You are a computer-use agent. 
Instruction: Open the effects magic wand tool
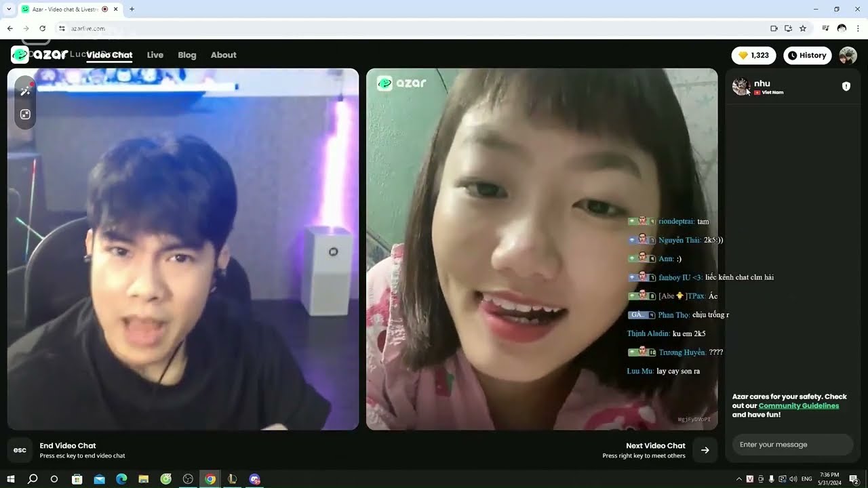pyautogui.click(x=26, y=91)
